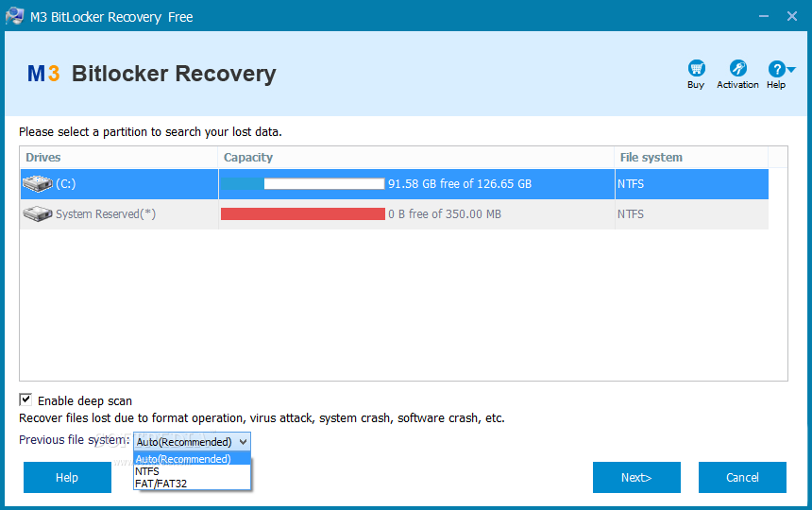The width and height of the screenshot is (812, 510).
Task: Click '91.58 GB free of 126.65 GB' text
Action: click(x=460, y=184)
